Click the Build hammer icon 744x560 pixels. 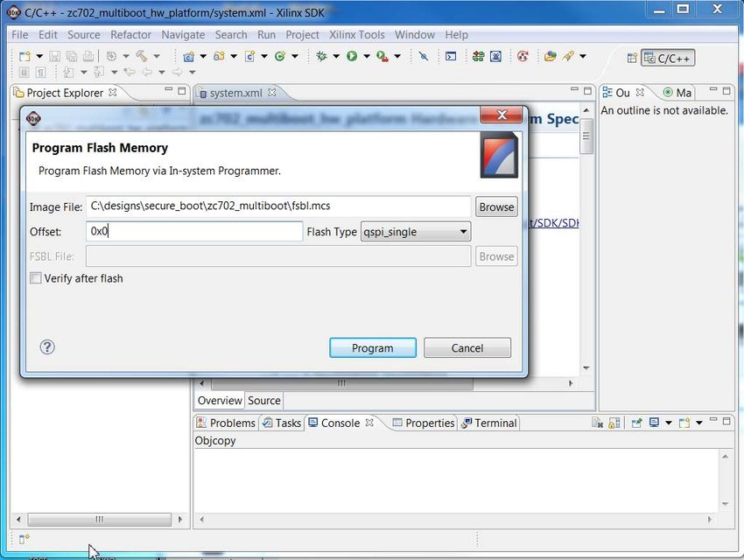tap(142, 56)
